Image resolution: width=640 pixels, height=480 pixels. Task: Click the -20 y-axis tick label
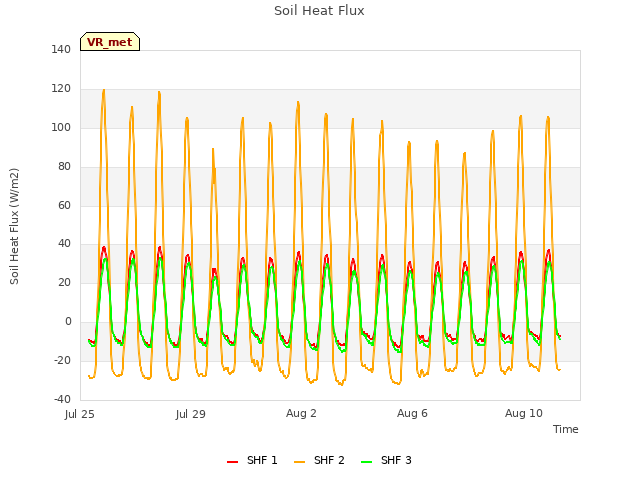click(62, 360)
